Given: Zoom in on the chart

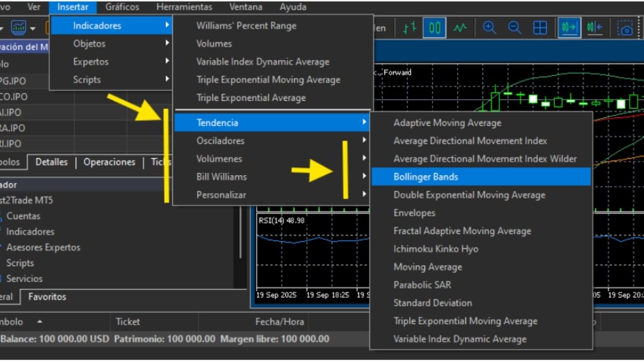Looking at the screenshot, I should tap(489, 28).
